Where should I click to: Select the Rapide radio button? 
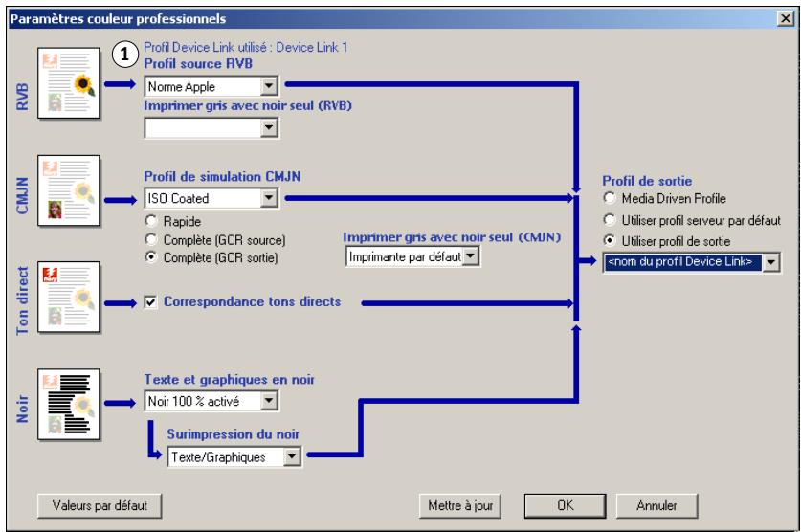(150, 221)
